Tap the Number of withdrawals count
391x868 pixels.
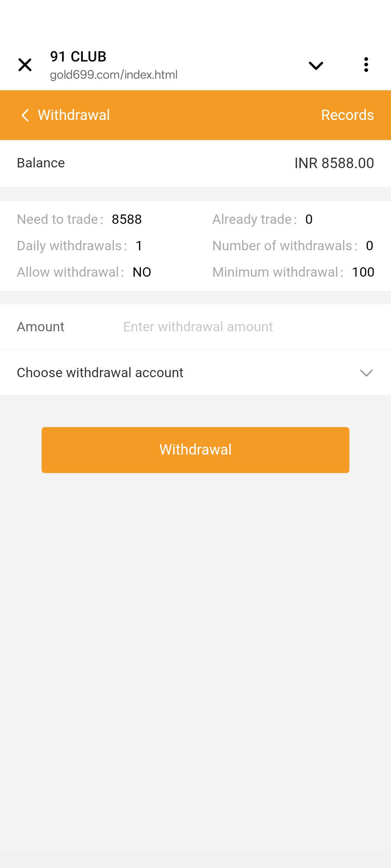[x=369, y=246]
